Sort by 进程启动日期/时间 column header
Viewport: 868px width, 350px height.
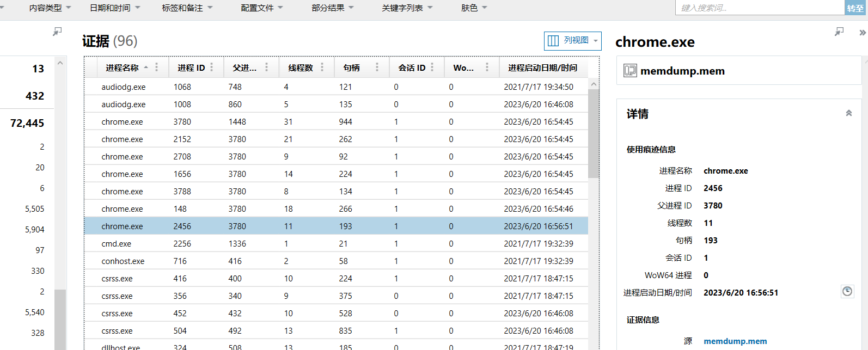tap(542, 67)
